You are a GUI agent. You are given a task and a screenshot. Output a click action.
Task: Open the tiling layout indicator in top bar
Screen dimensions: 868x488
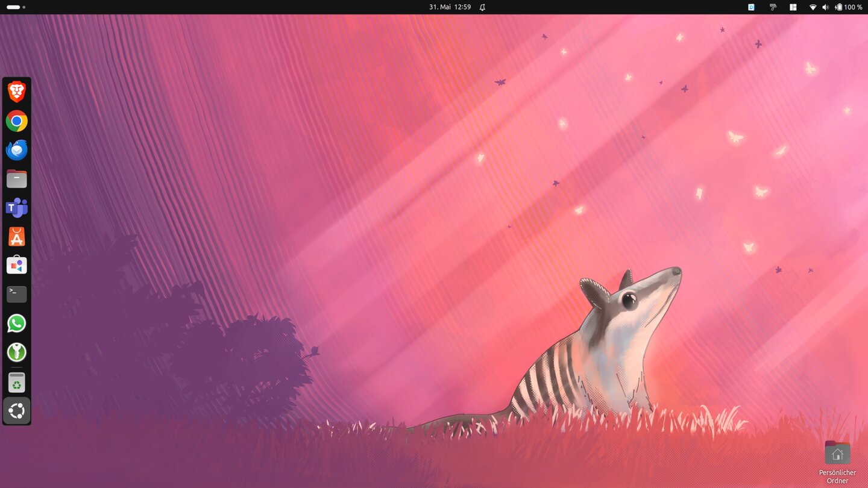793,7
